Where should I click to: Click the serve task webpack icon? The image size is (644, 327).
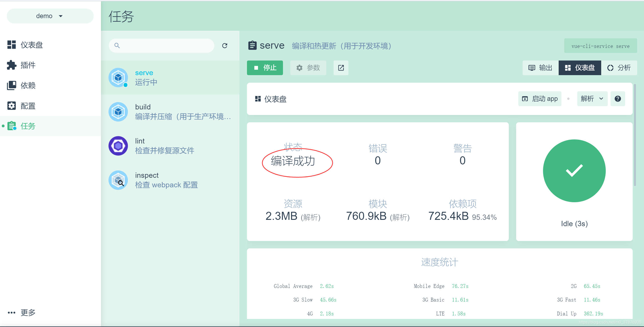tap(118, 77)
